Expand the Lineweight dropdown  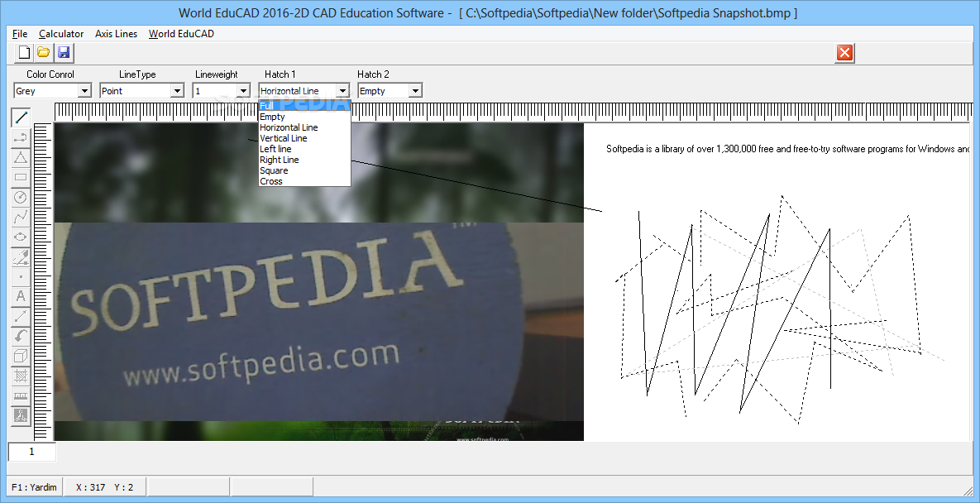(244, 91)
